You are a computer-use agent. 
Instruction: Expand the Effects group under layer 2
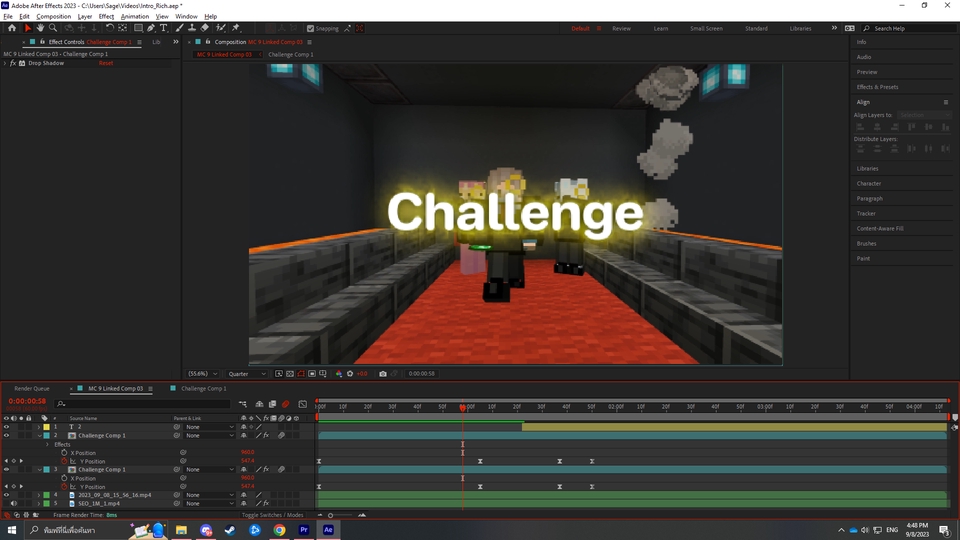(x=48, y=444)
